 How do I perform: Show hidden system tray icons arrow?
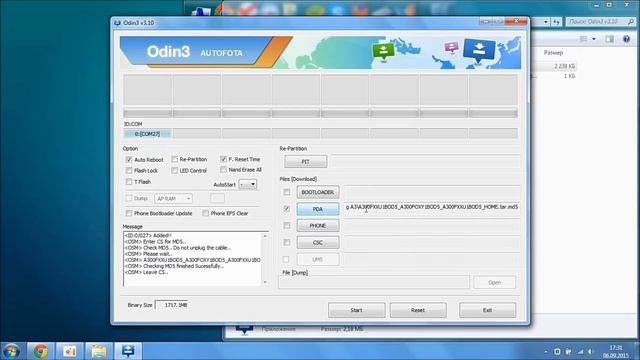546,351
